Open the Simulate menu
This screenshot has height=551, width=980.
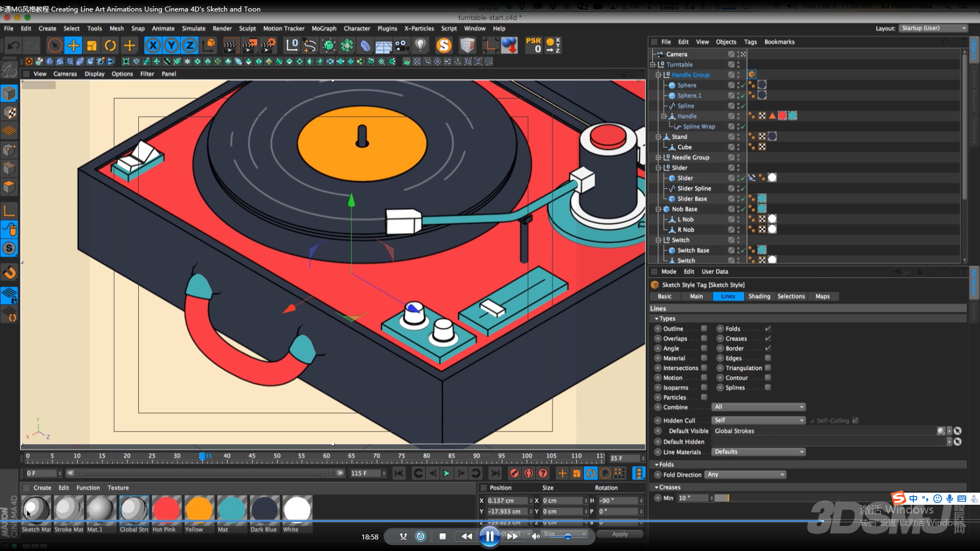tap(193, 29)
